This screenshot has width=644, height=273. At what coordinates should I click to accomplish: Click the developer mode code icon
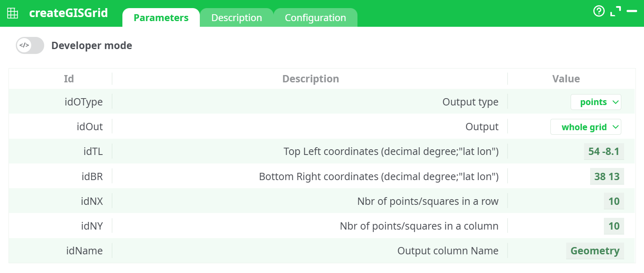24,45
